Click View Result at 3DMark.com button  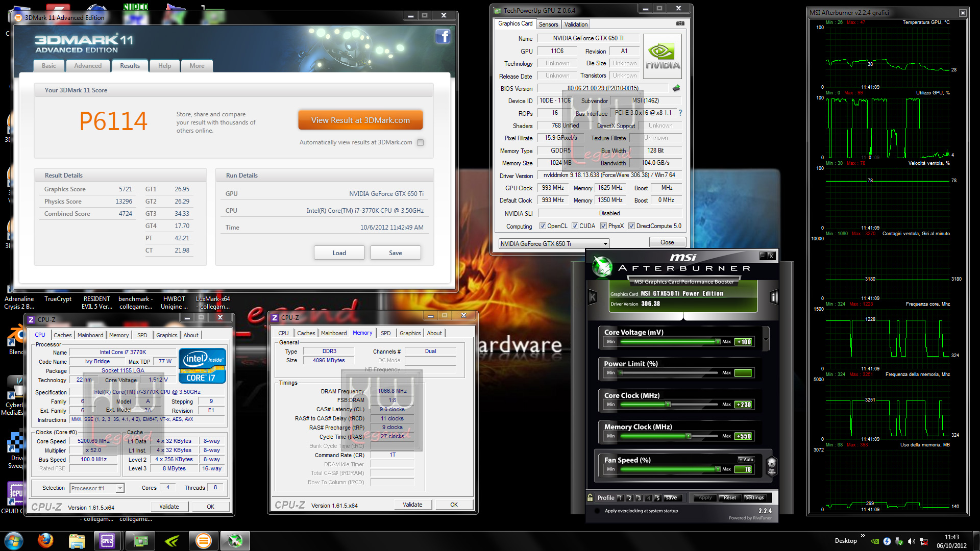click(x=360, y=120)
